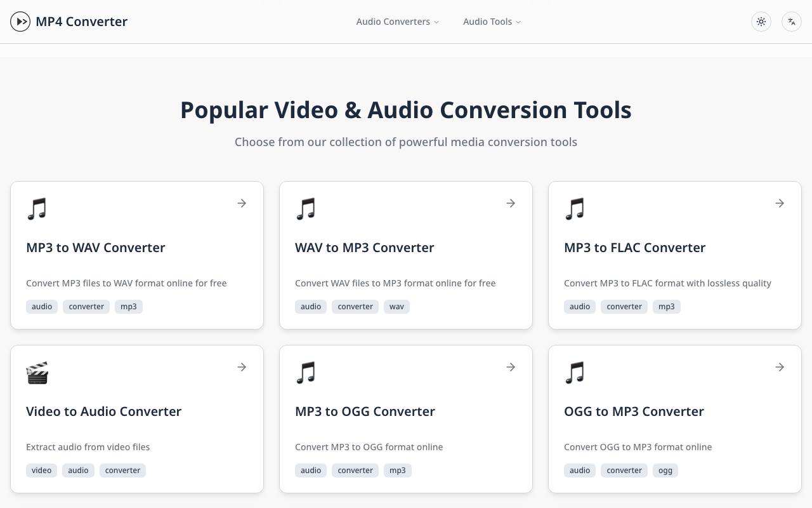Click the 'Popular Video & Audio Conversion Tools' heading

coord(406,110)
